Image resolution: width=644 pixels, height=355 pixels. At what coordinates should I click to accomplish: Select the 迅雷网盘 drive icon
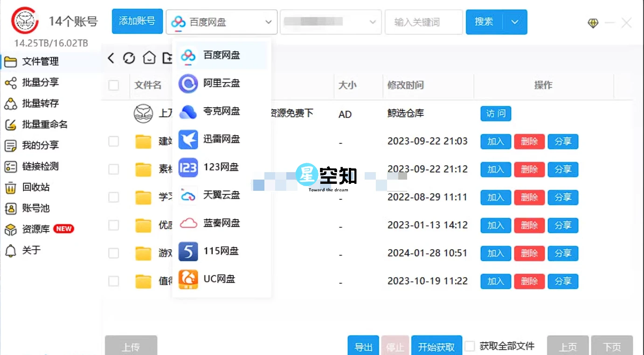point(188,139)
